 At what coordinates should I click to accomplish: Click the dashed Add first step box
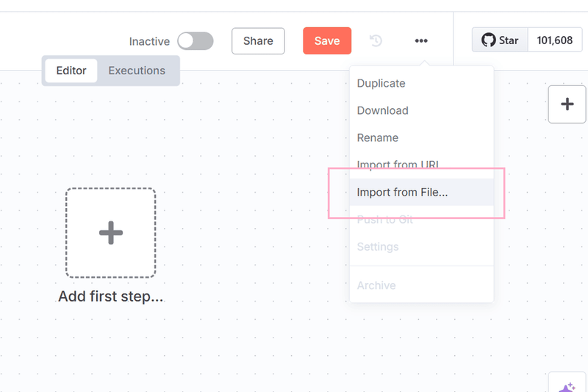click(110, 233)
